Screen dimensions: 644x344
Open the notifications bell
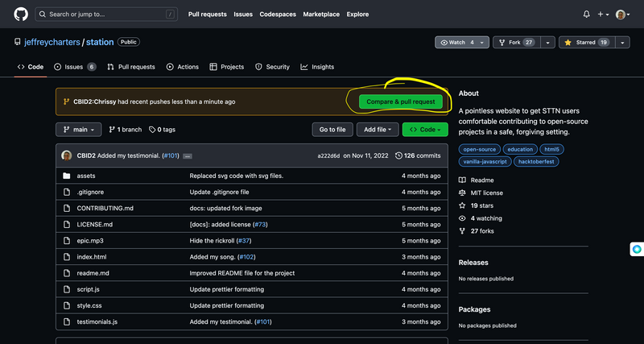tap(587, 15)
